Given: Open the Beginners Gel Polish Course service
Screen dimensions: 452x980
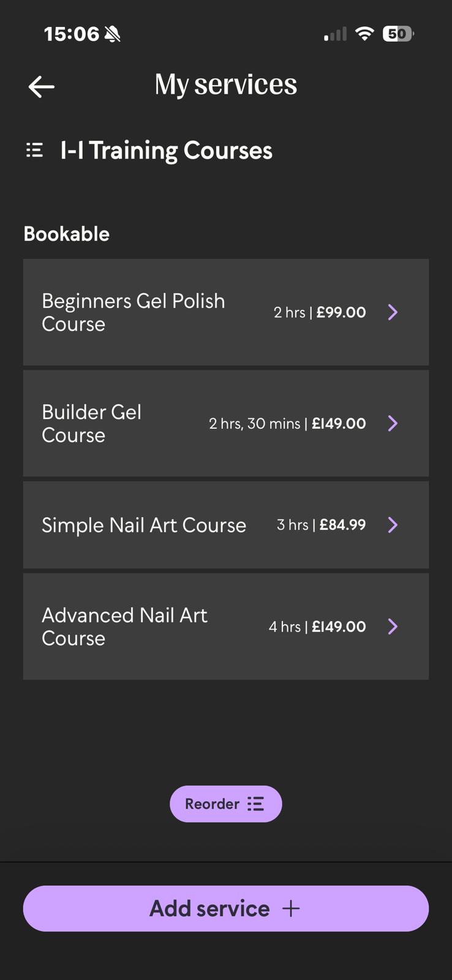Looking at the screenshot, I should pyautogui.click(x=134, y=312).
